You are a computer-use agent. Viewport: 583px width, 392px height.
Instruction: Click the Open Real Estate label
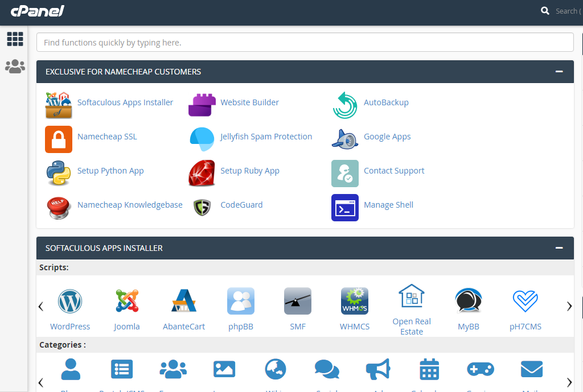[x=412, y=327]
